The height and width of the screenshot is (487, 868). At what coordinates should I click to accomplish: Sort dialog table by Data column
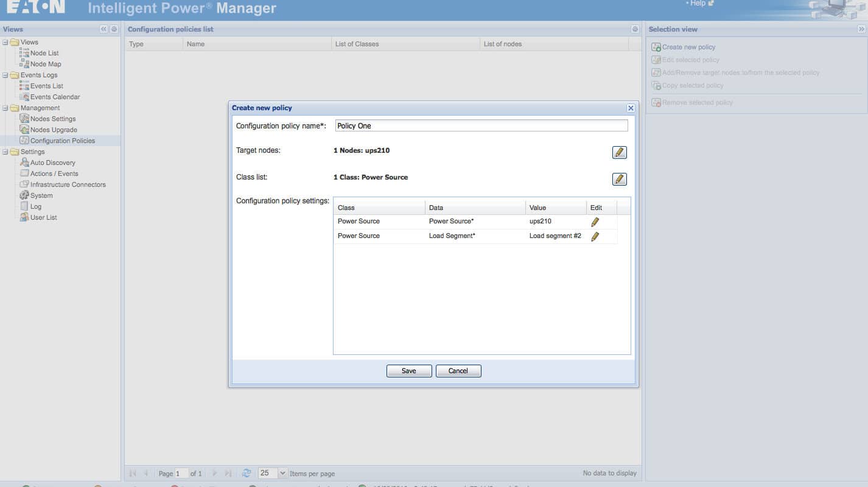475,208
